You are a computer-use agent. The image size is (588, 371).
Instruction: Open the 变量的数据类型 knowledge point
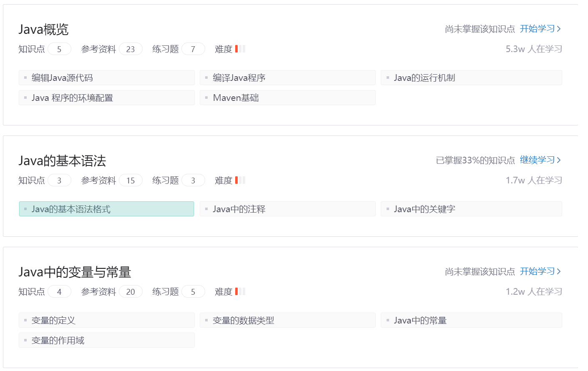tap(288, 320)
